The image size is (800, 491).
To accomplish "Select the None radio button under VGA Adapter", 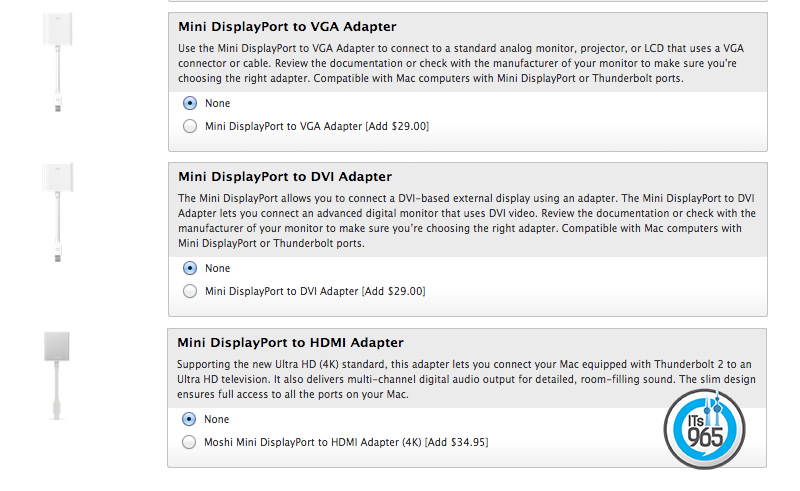I will coord(190,103).
